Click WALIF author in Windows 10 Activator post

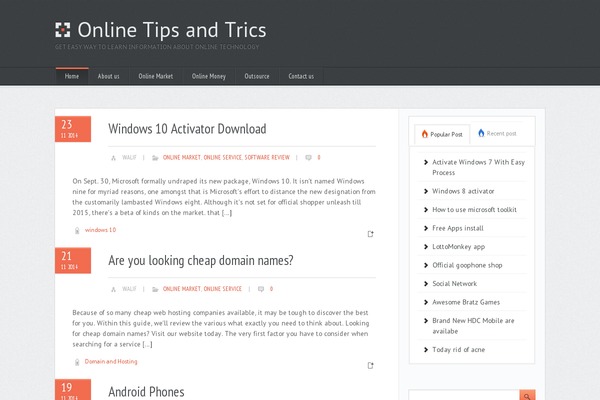click(x=129, y=157)
